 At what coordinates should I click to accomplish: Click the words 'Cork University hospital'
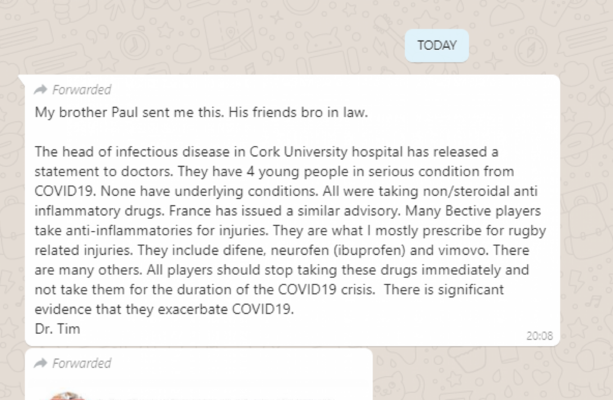(326, 152)
